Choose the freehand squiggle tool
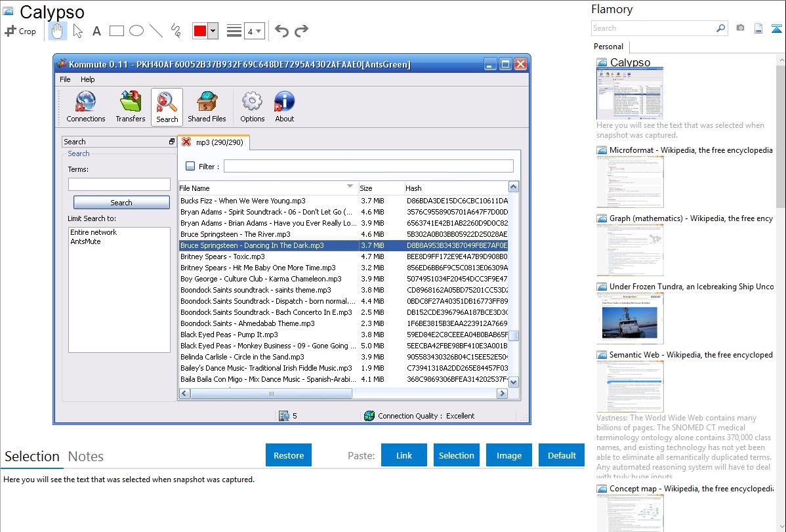The image size is (786, 532). point(176,31)
